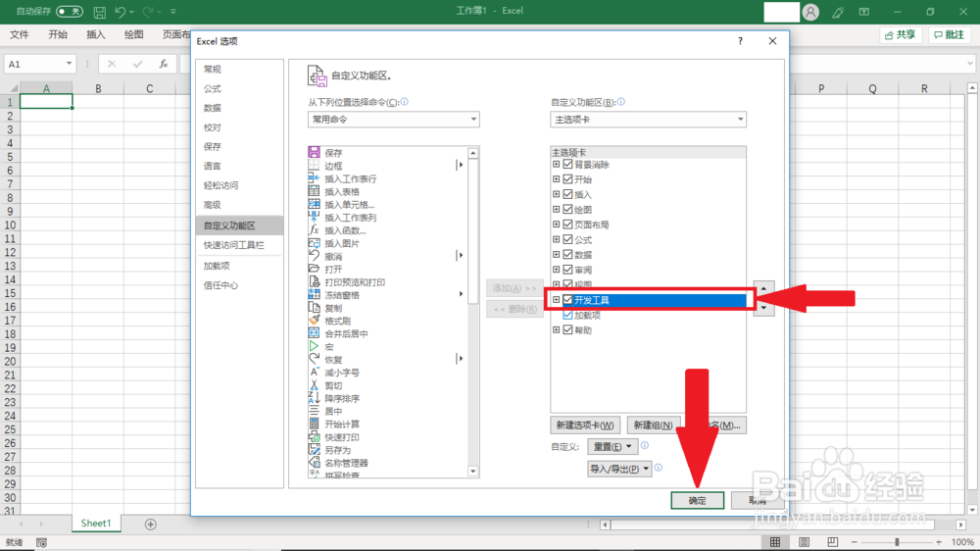980x551 pixels.
Task: Click the Page Layout view status icon
Action: click(x=804, y=542)
